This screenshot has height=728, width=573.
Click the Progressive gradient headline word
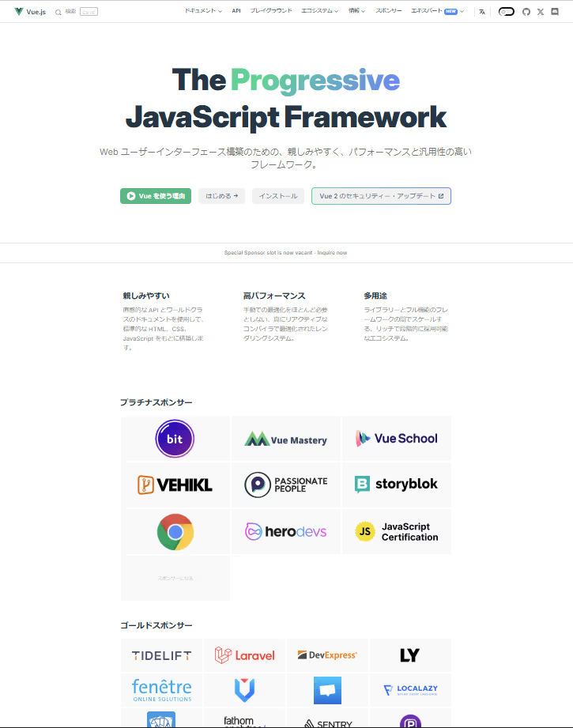315,81
